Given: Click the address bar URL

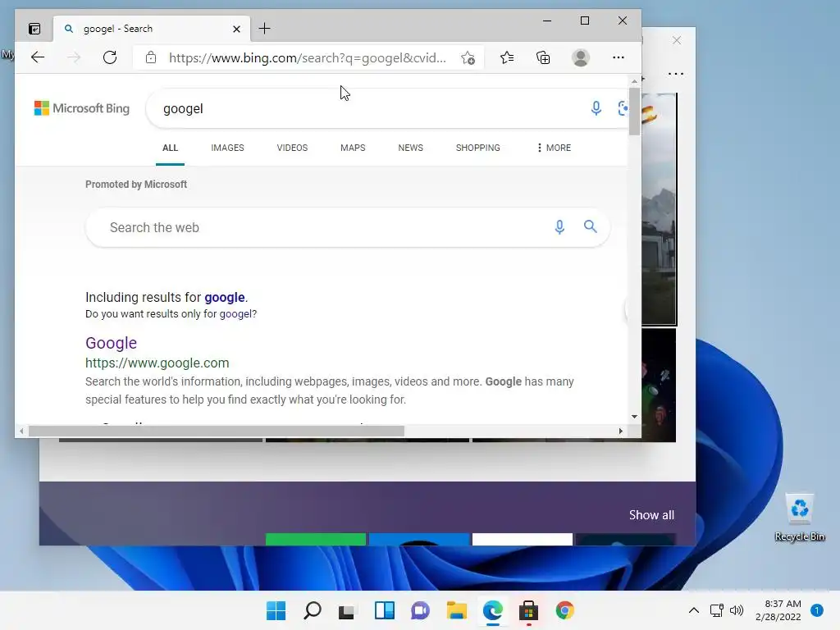Looking at the screenshot, I should tap(307, 58).
